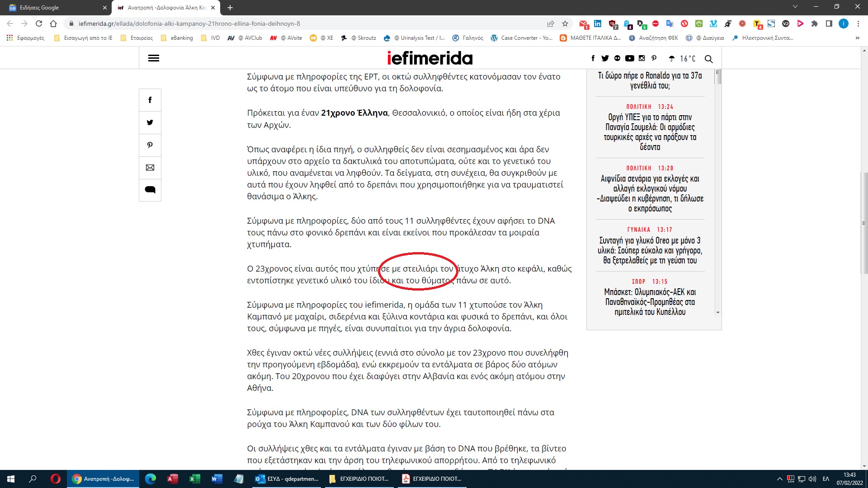Open iefimerida YouTube channel icon
Viewport: 868px width, 488px height.
pyautogui.click(x=629, y=58)
